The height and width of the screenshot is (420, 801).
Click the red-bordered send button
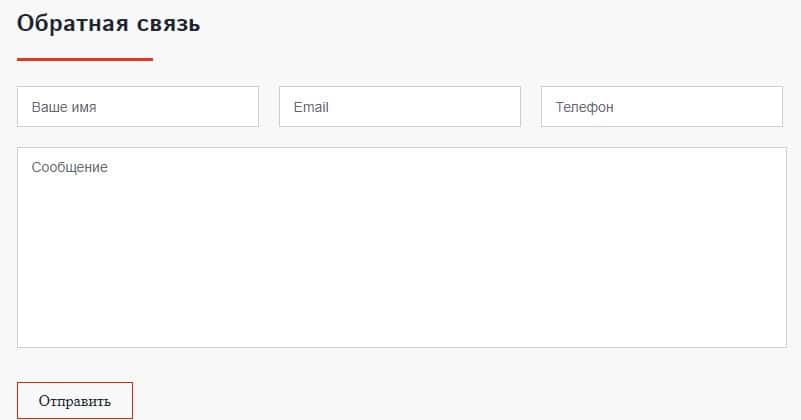tap(75, 401)
